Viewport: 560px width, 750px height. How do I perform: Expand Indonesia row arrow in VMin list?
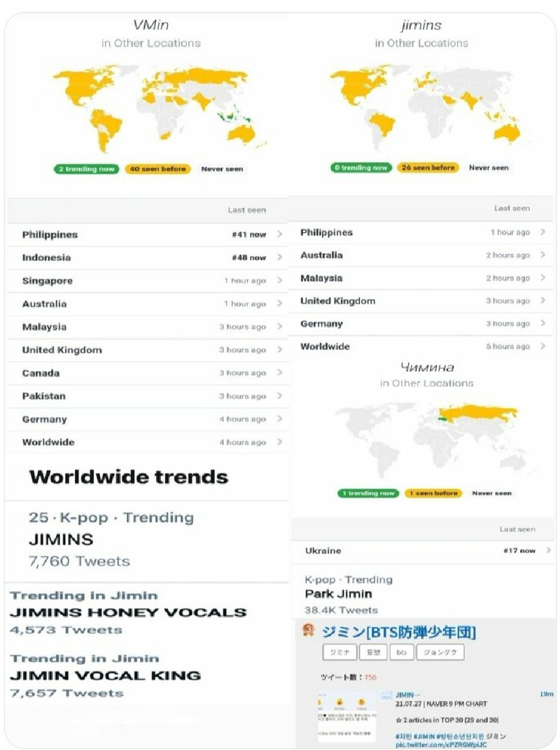coord(280,257)
